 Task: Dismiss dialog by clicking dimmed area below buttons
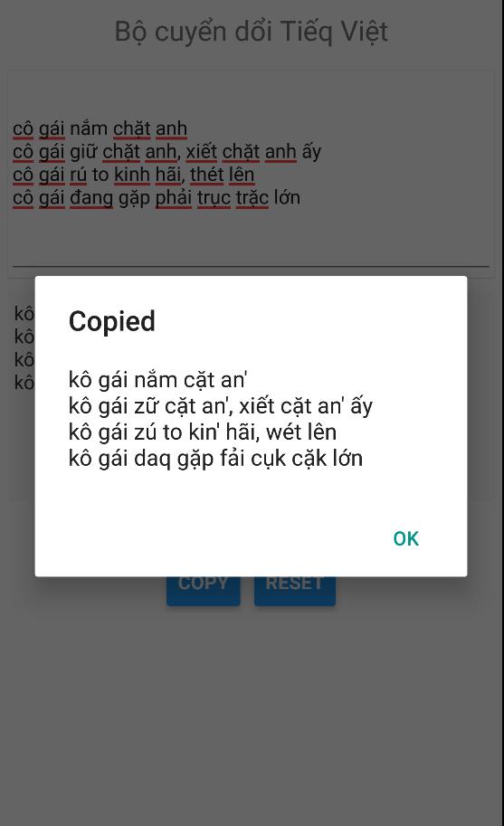tap(252, 711)
